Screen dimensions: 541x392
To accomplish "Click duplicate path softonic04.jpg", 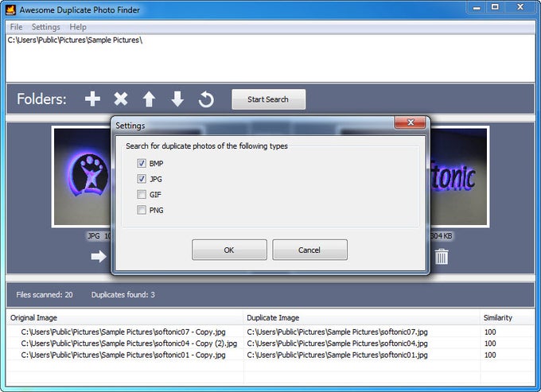I will (x=337, y=343).
